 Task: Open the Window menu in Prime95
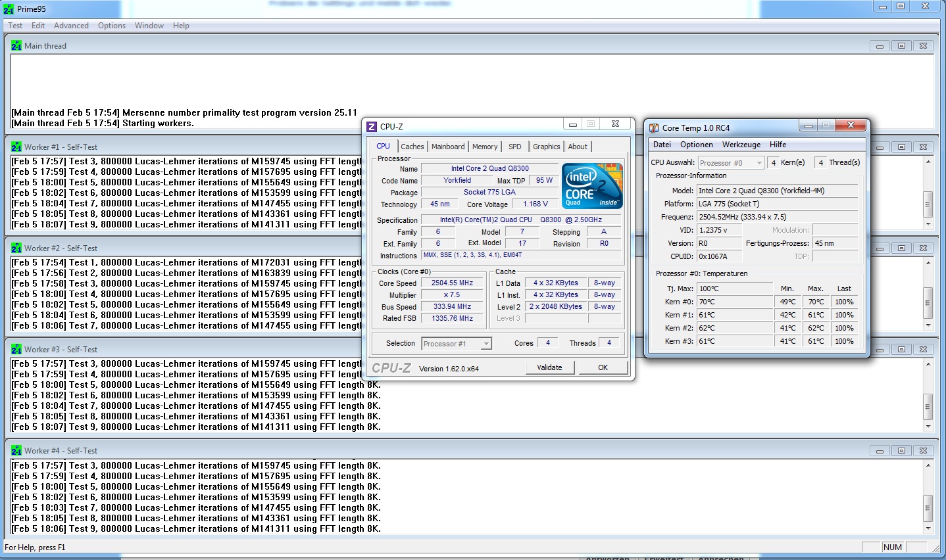149,26
